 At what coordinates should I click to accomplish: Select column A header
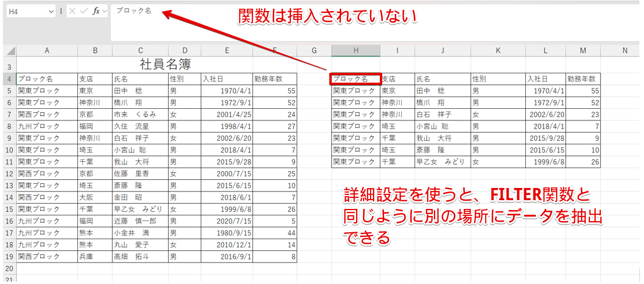click(x=47, y=51)
